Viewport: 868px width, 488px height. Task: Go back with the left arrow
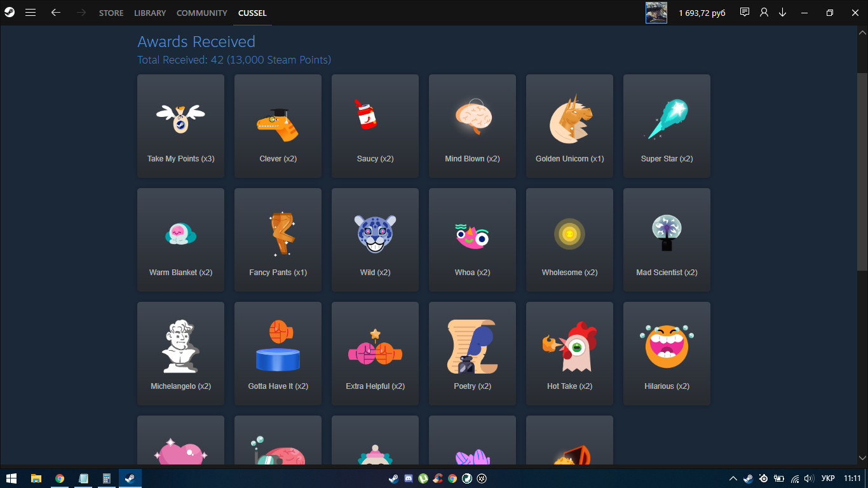tap(56, 13)
